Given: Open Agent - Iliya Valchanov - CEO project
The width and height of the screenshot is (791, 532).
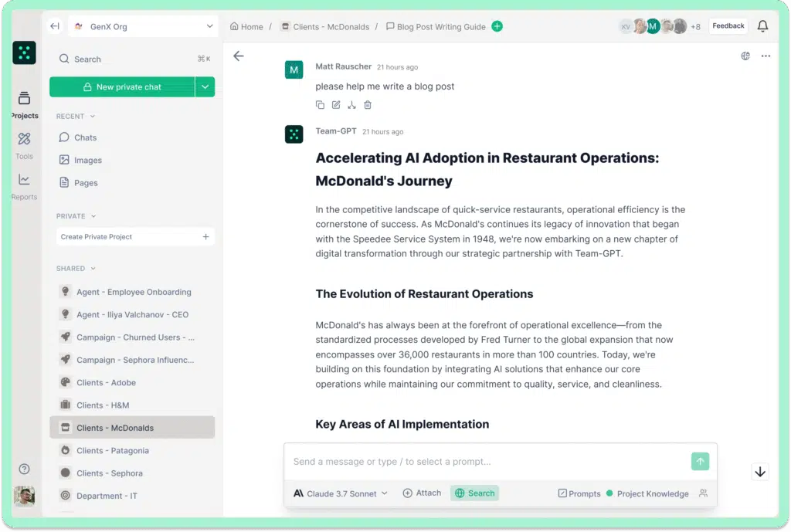Looking at the screenshot, I should pos(132,314).
